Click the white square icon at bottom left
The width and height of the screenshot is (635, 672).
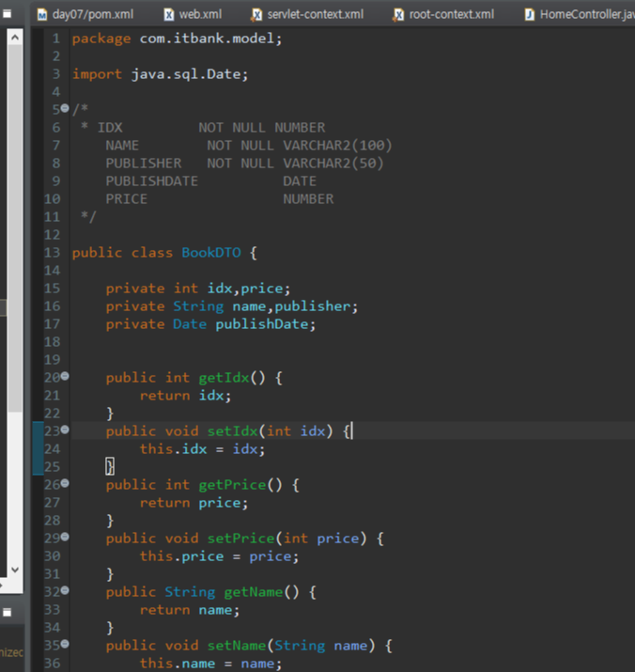(7, 613)
